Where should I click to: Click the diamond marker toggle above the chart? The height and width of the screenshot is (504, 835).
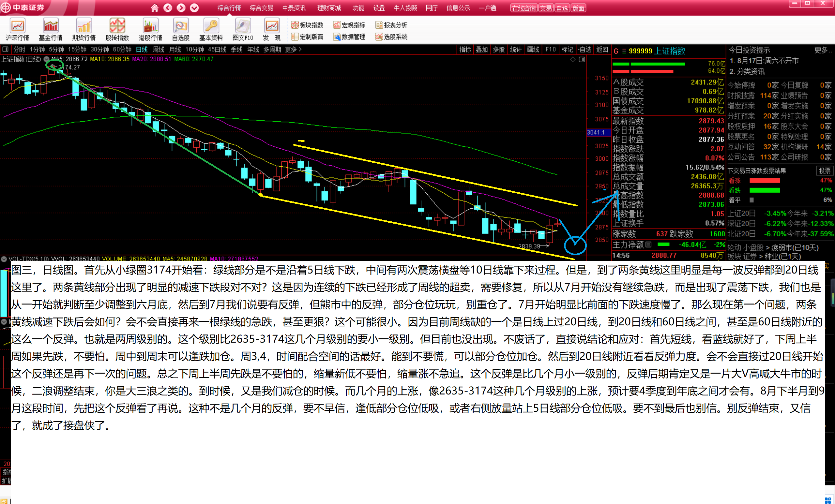coord(573,60)
